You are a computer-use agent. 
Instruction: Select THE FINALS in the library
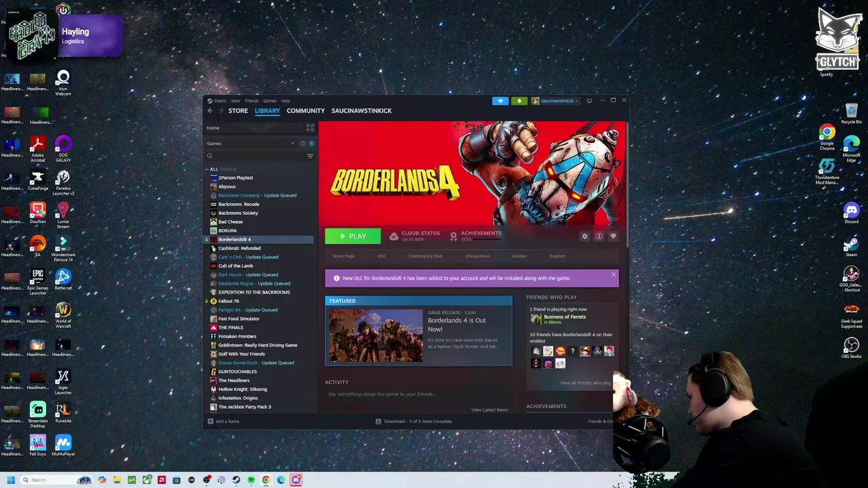click(230, 327)
